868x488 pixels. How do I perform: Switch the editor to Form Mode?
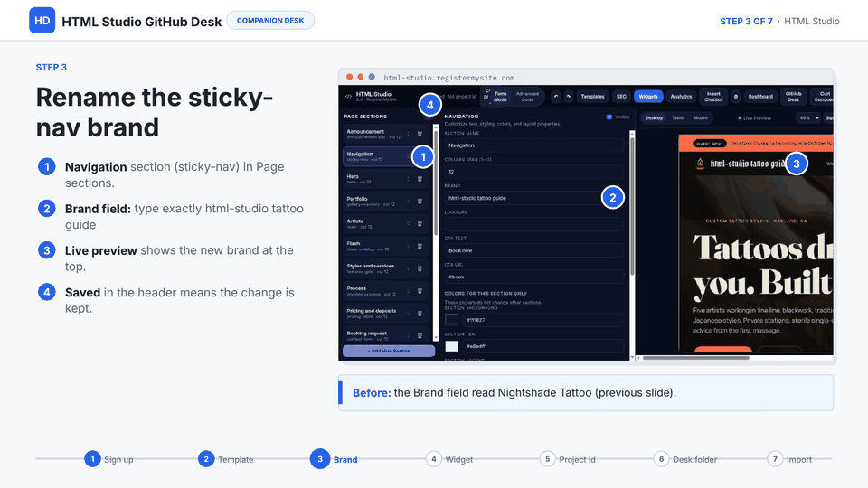[x=500, y=97]
